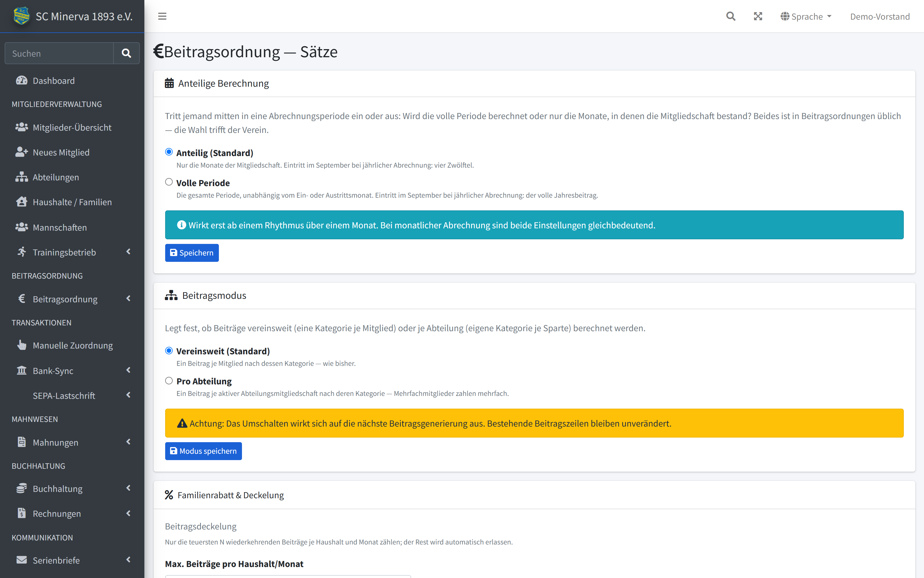Screen dimensions: 924x578
Task: Open the Sprache language dropdown
Action: click(x=806, y=16)
